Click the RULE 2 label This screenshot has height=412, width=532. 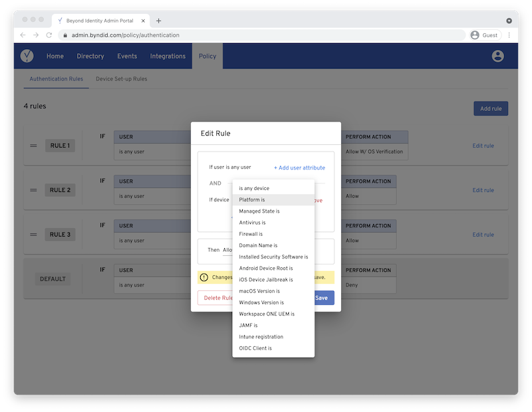point(60,190)
